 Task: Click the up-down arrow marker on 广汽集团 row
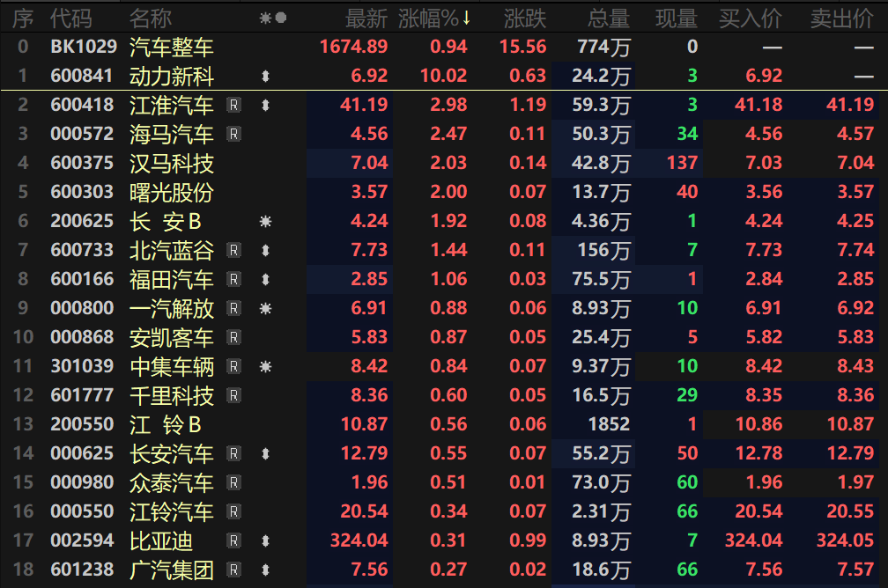coord(265,570)
